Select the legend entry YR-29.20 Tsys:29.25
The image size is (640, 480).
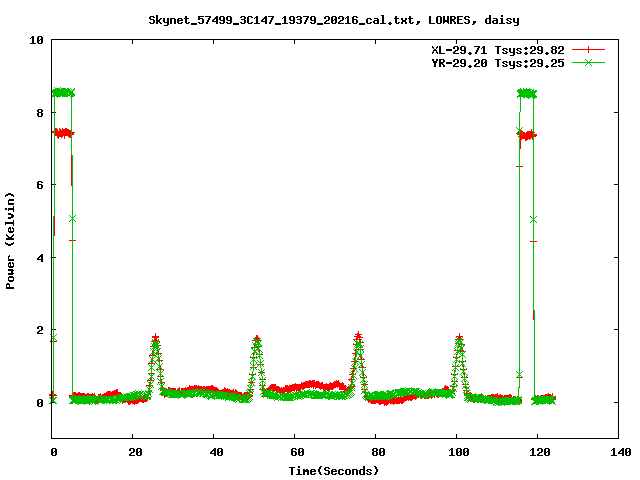click(x=498, y=63)
